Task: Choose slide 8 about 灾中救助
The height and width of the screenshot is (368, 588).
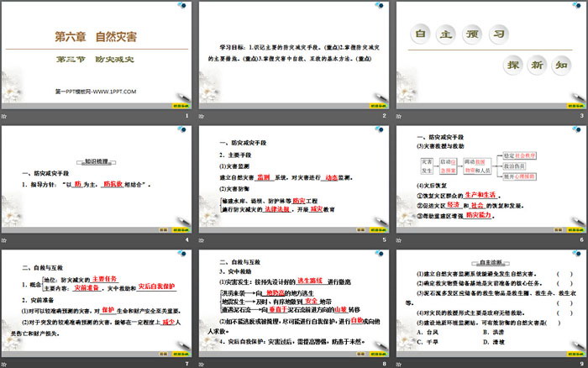Action: (294, 302)
